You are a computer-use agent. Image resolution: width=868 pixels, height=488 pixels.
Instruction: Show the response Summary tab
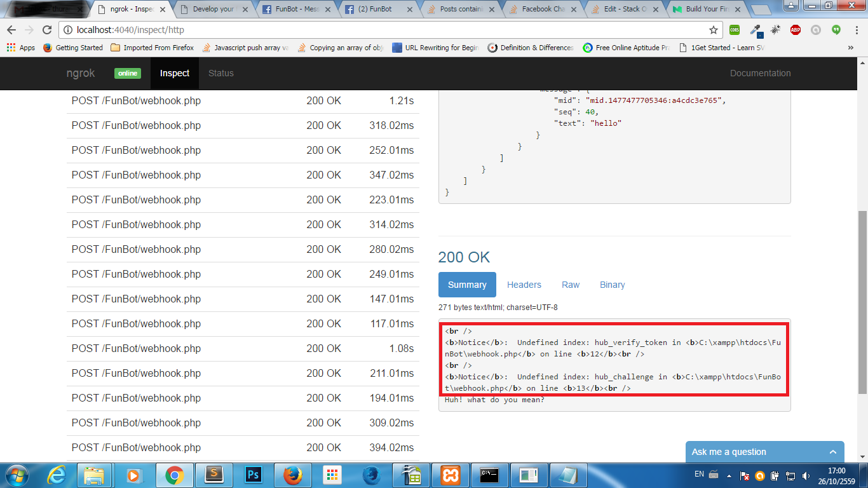pos(467,285)
